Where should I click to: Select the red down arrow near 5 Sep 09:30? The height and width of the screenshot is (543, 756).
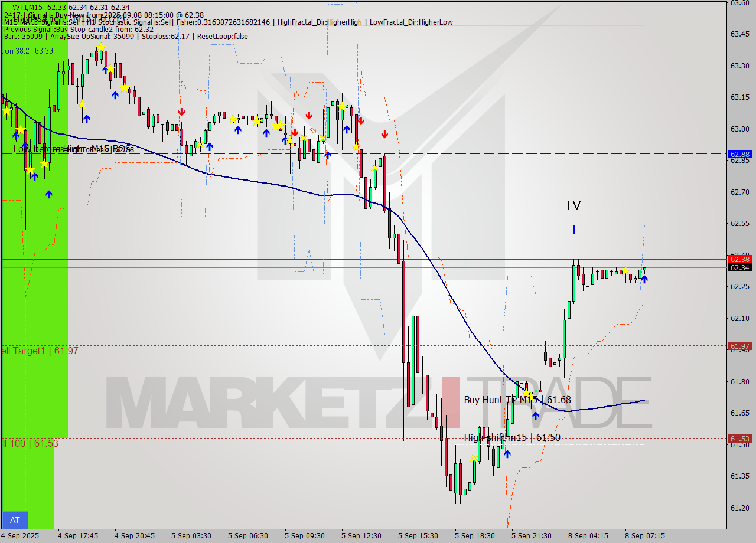(309, 115)
